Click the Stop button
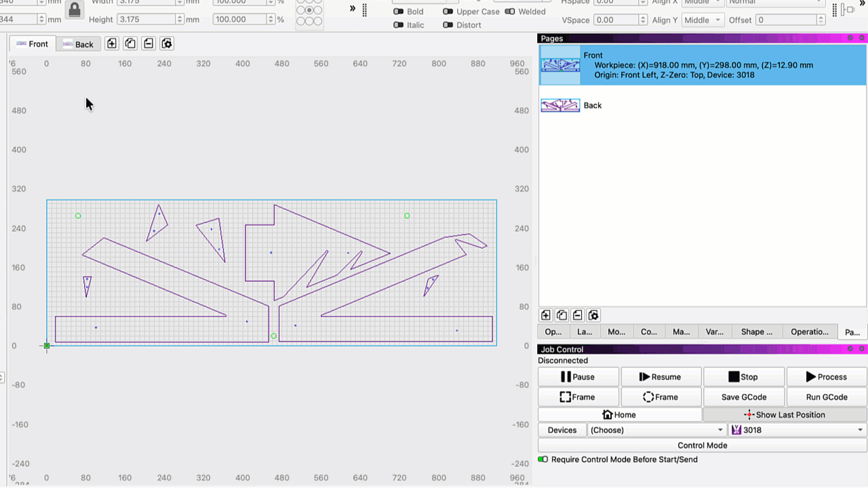 (x=744, y=377)
